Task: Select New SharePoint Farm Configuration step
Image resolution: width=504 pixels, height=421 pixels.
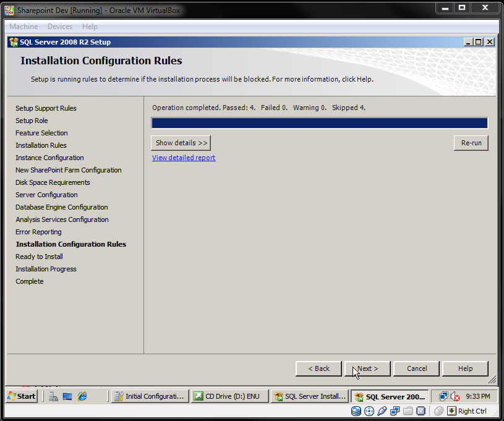Action: (69, 170)
